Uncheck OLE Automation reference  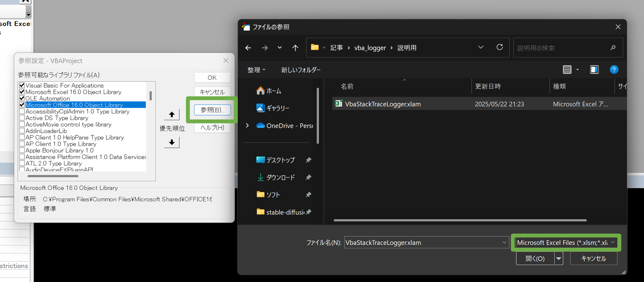point(22,98)
